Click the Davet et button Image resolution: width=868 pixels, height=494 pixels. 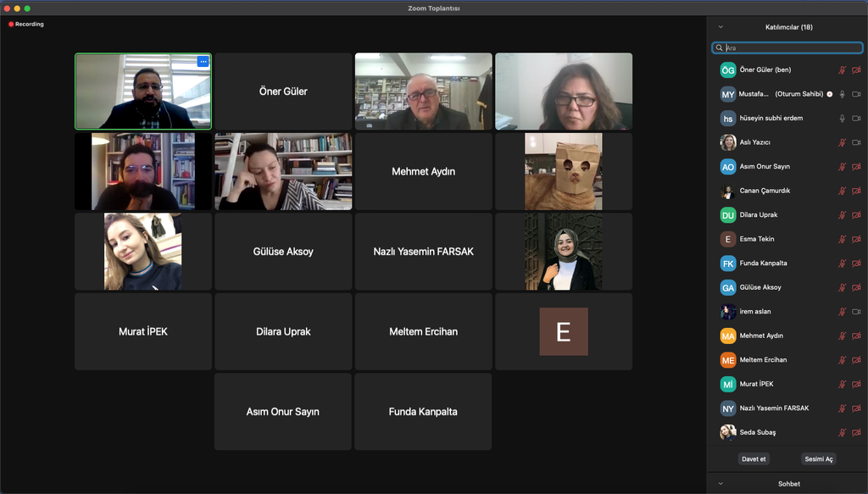[754, 459]
